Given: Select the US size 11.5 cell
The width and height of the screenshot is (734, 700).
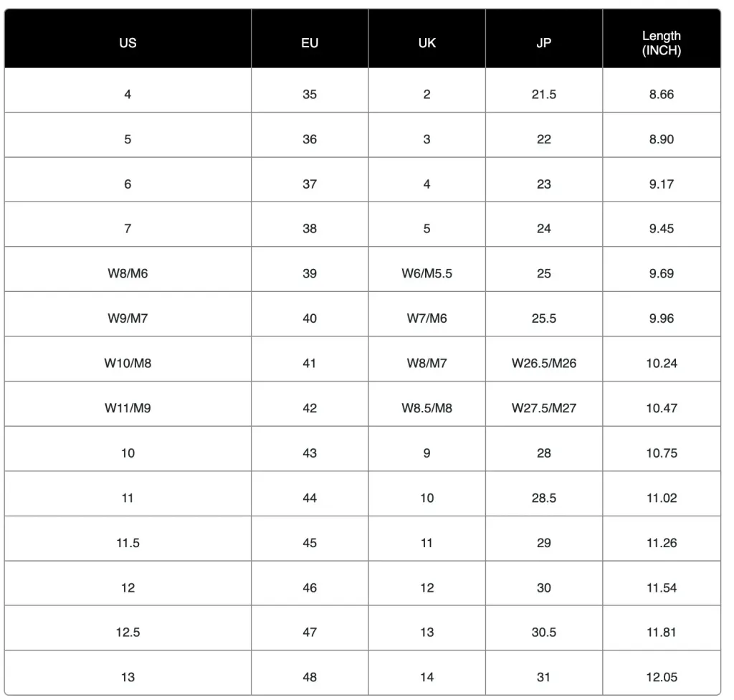Looking at the screenshot, I should click(x=128, y=543).
